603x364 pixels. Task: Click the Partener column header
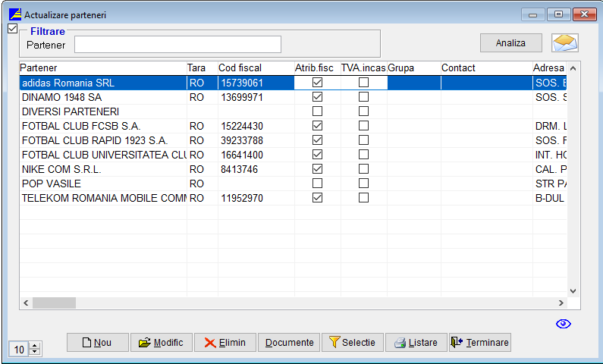tap(102, 68)
